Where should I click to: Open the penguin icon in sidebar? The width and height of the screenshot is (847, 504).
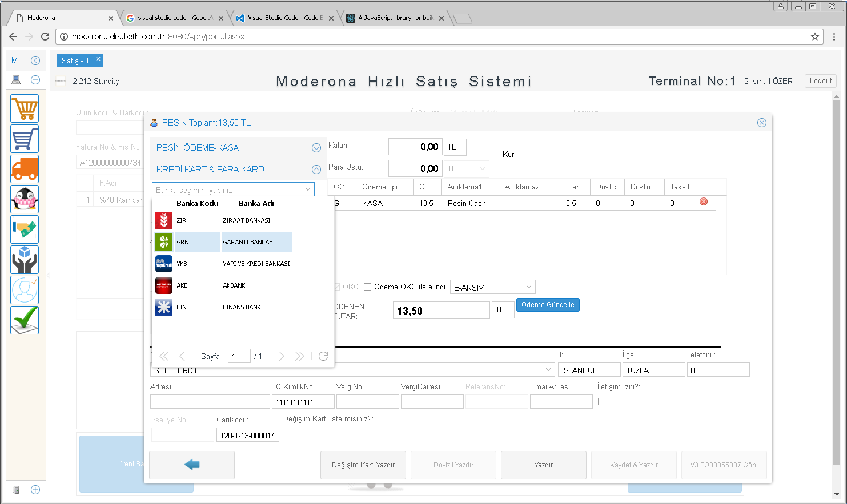(x=25, y=199)
